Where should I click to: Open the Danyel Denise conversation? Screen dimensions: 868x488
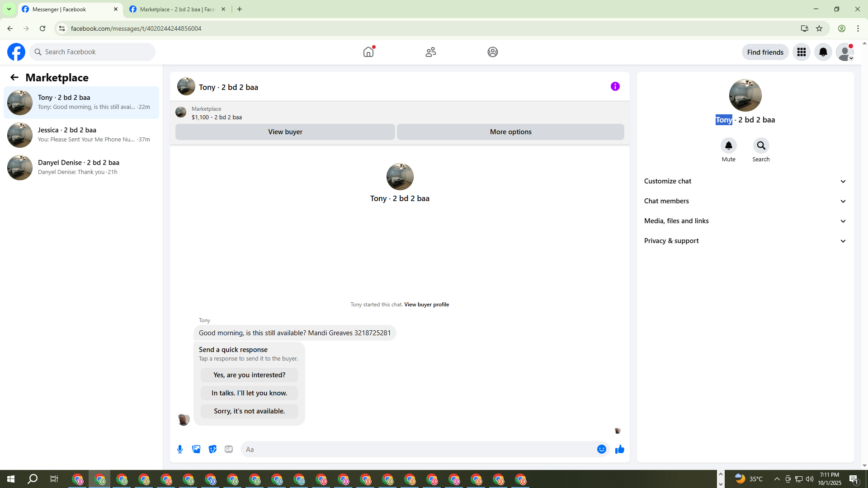81,168
